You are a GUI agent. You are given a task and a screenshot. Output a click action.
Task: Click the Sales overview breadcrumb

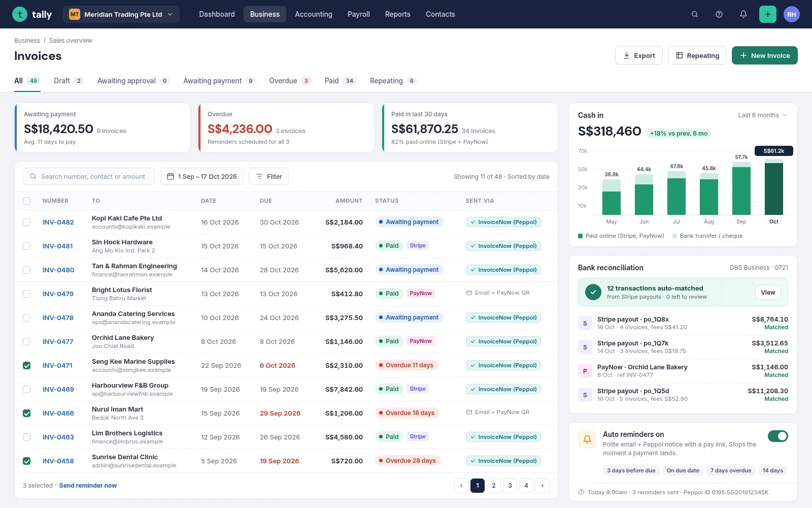71,41
